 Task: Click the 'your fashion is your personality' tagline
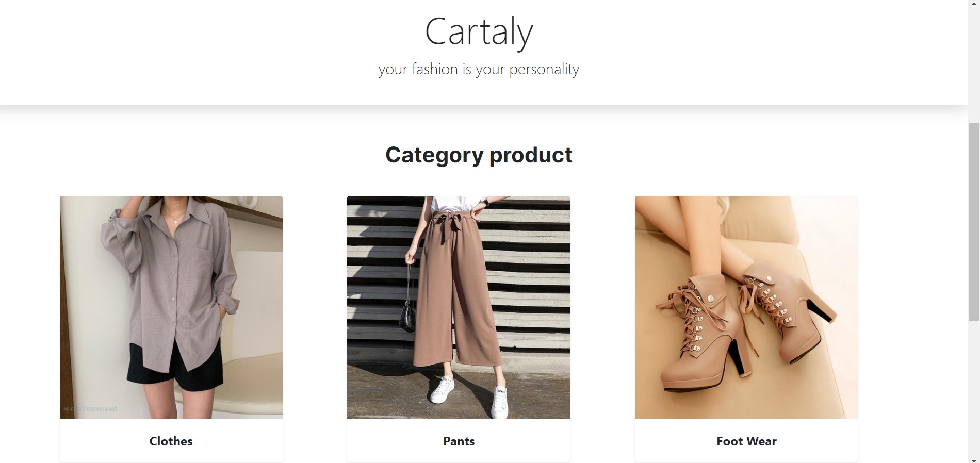point(479,69)
